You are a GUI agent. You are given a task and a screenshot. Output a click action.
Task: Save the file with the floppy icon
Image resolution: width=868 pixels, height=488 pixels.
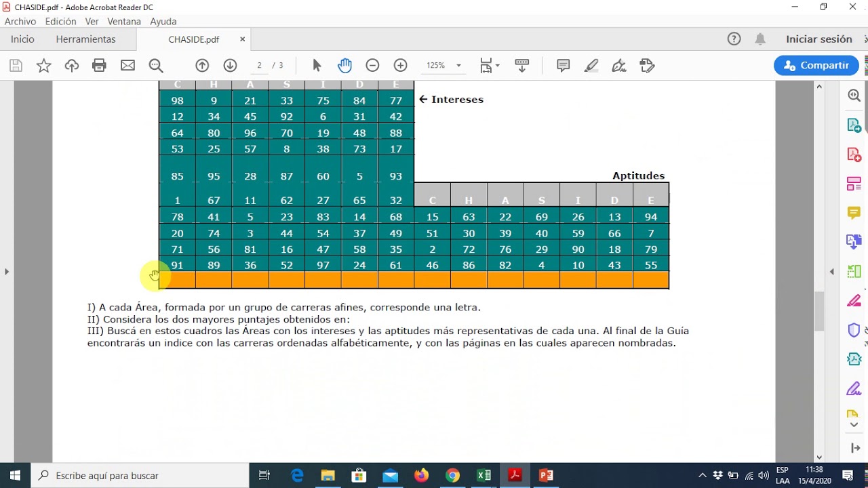click(16, 66)
